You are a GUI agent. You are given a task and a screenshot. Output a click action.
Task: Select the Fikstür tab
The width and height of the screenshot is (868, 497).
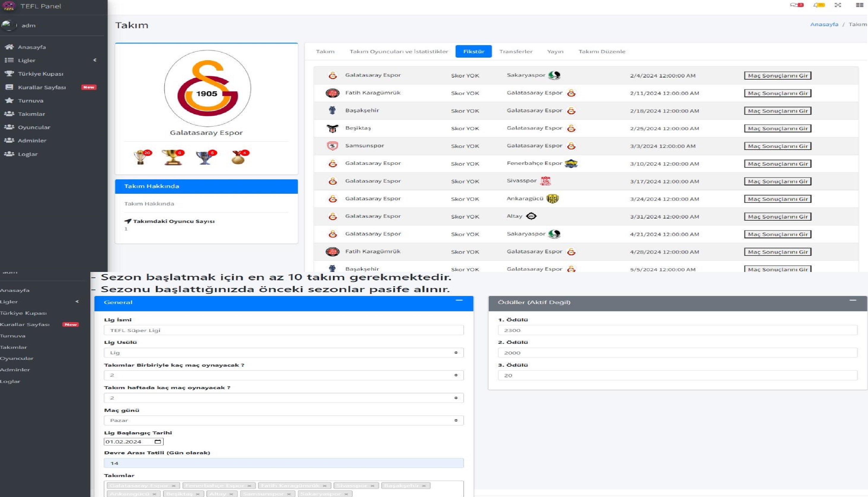click(474, 52)
